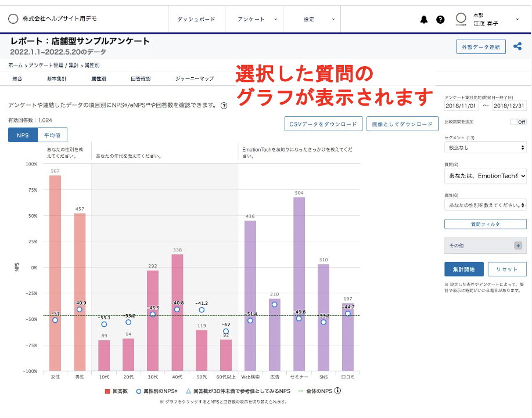Screen dimensions: 532x418
Task: Toggle the triangle legend for 30件未満 reference NPS
Action: pos(188,391)
